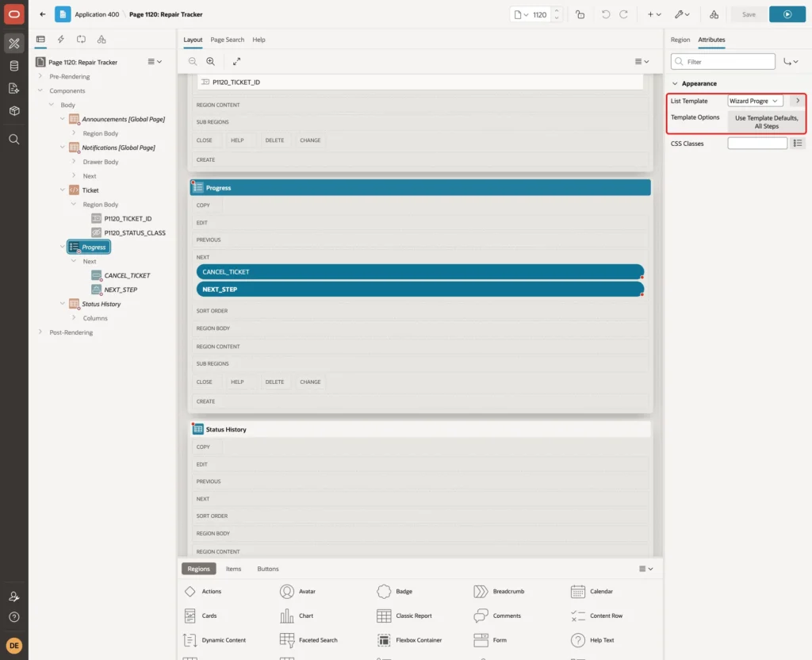Switch to the Dynamic Actions lightning tab
812x660 pixels.
(60, 40)
